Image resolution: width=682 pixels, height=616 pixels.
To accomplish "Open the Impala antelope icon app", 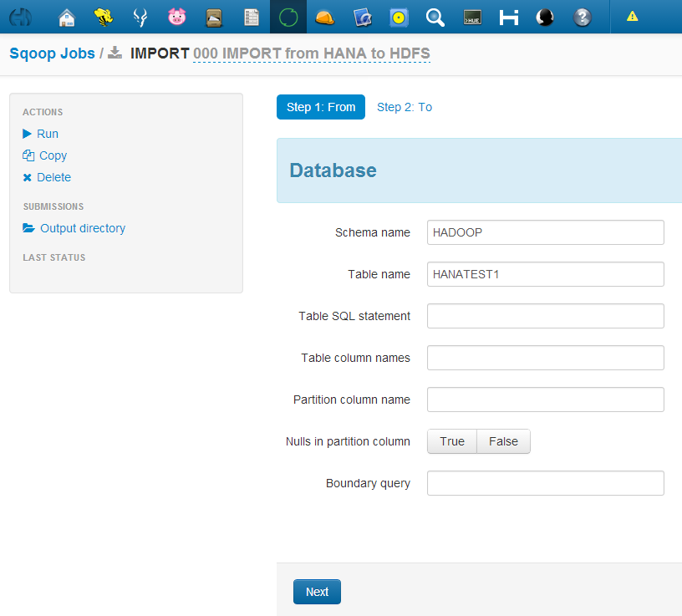I will (140, 18).
